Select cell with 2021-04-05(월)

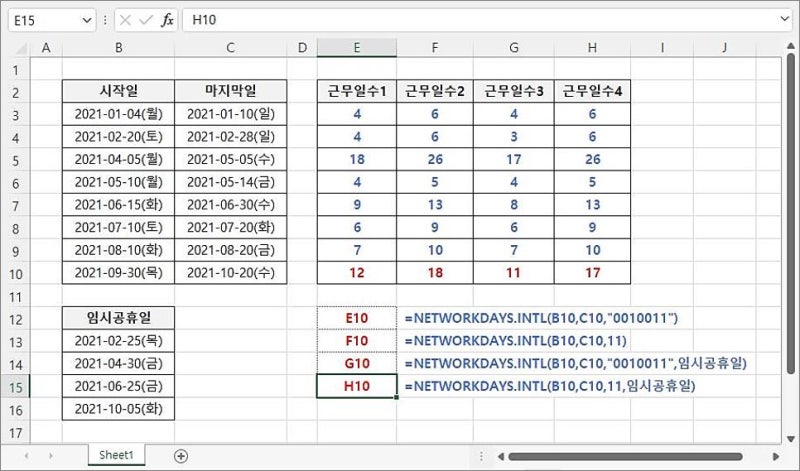click(x=118, y=159)
